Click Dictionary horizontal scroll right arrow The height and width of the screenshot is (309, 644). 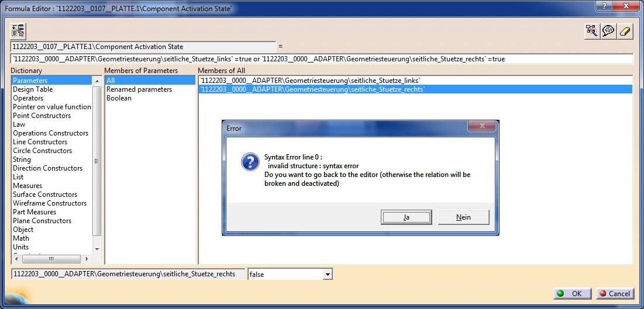click(x=87, y=259)
